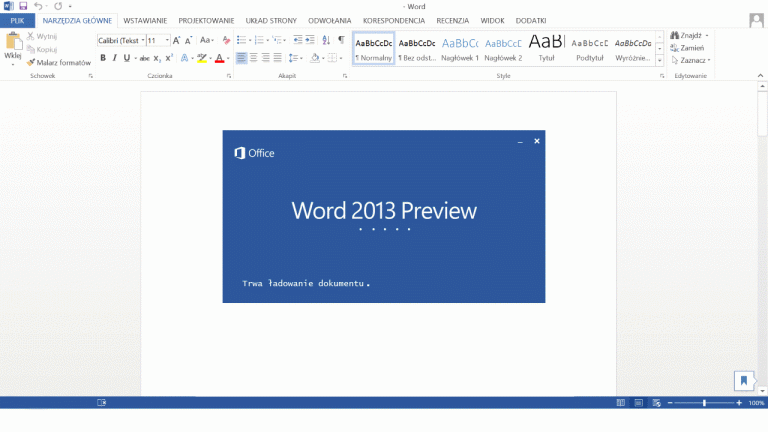Screen dimensions: 768x432
Task: Switch to the UKŁAD STRONY tab
Action: [x=271, y=21]
